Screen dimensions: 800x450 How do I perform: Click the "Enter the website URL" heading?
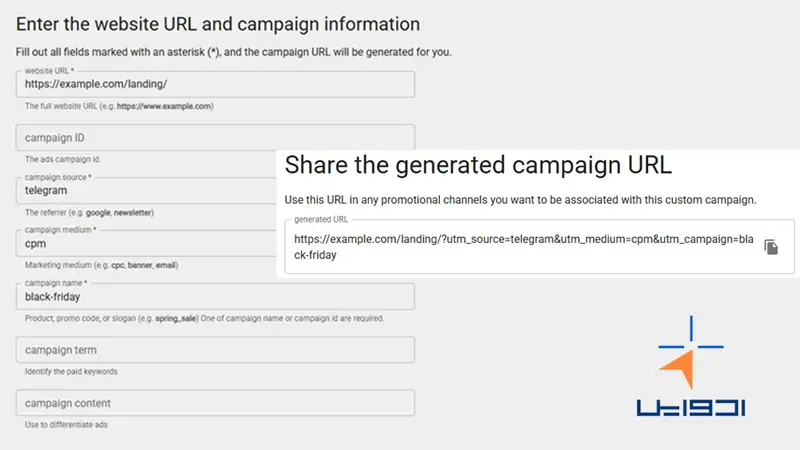tap(218, 23)
